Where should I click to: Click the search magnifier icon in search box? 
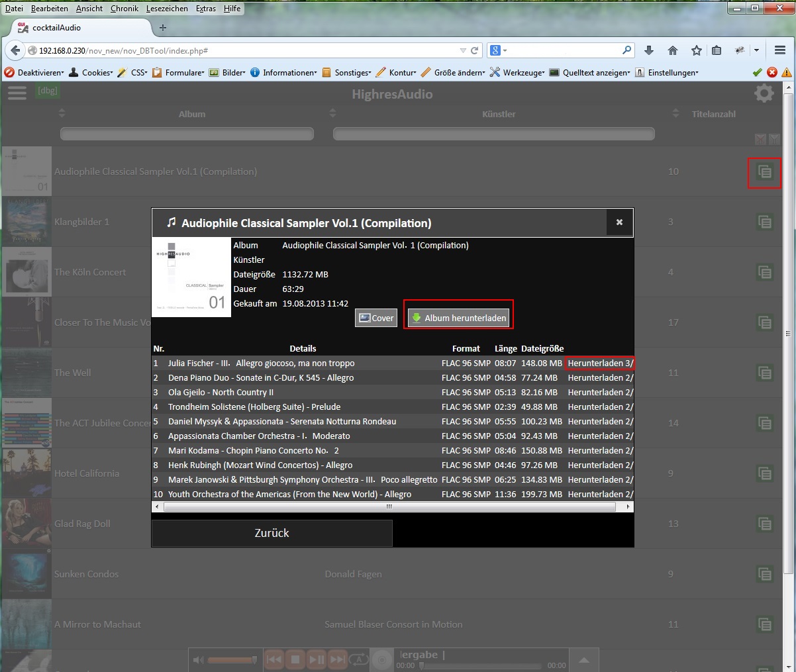point(626,50)
